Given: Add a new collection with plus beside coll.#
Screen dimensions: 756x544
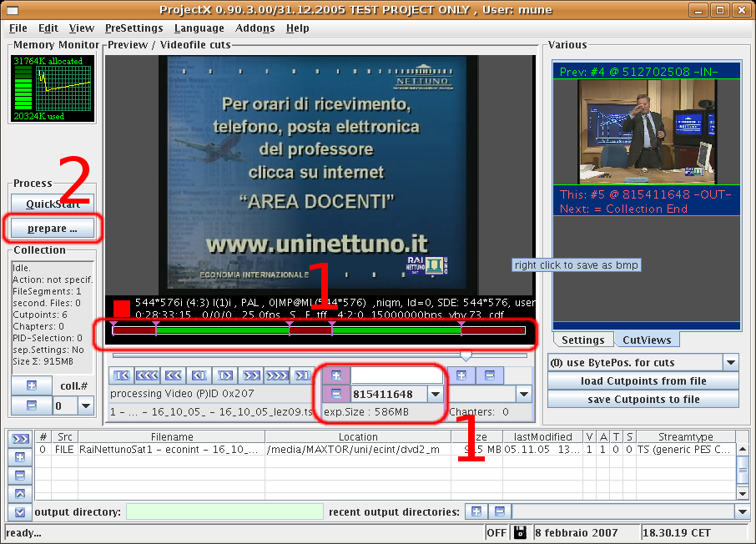Looking at the screenshot, I should click(32, 385).
